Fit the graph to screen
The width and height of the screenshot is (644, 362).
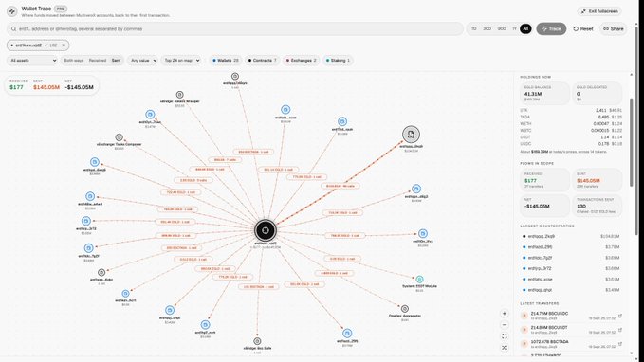click(505, 336)
